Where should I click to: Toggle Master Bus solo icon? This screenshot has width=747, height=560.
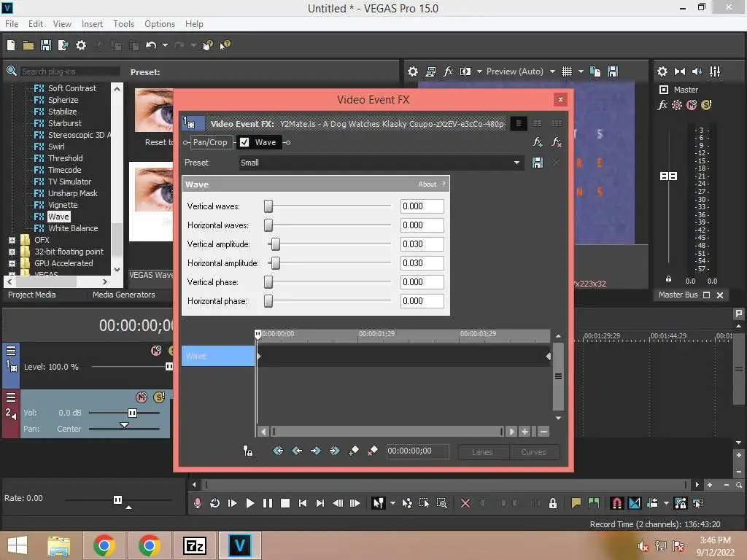pos(706,105)
